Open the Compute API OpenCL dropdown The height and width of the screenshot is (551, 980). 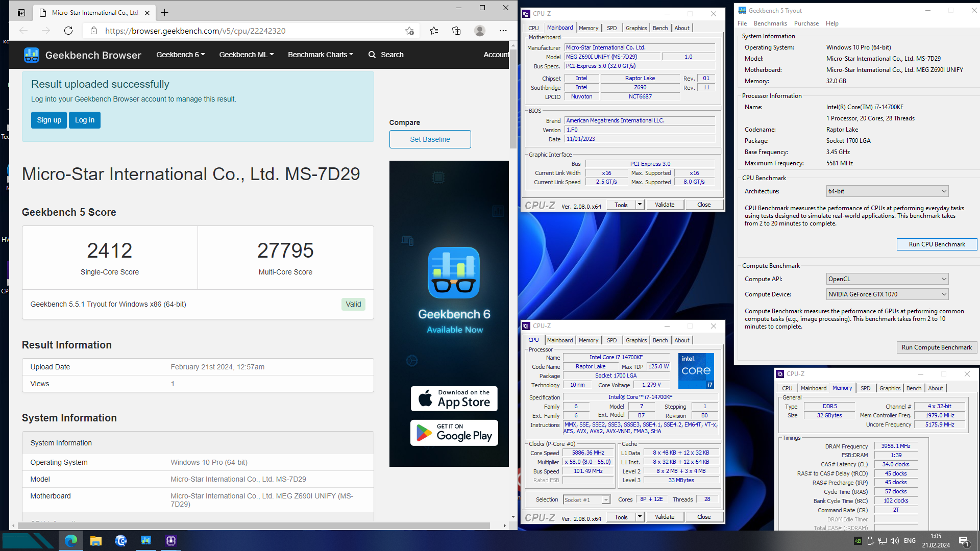pos(887,279)
